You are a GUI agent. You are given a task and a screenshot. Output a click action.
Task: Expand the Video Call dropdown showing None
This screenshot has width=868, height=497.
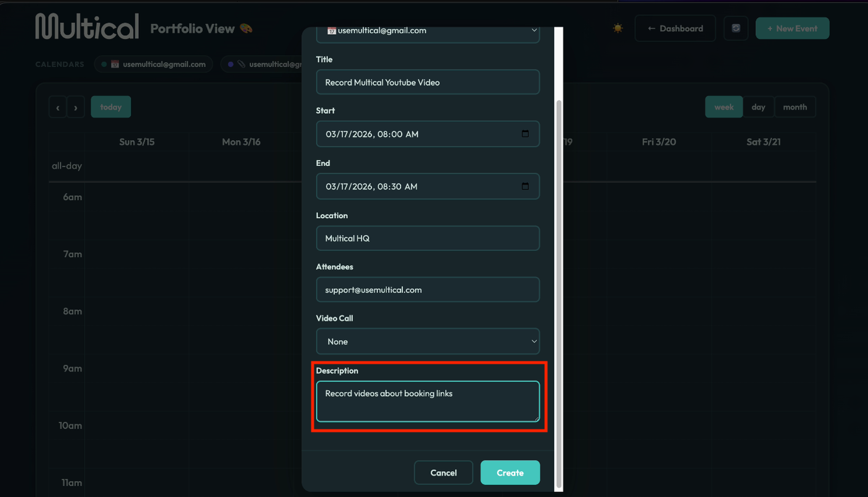428,341
